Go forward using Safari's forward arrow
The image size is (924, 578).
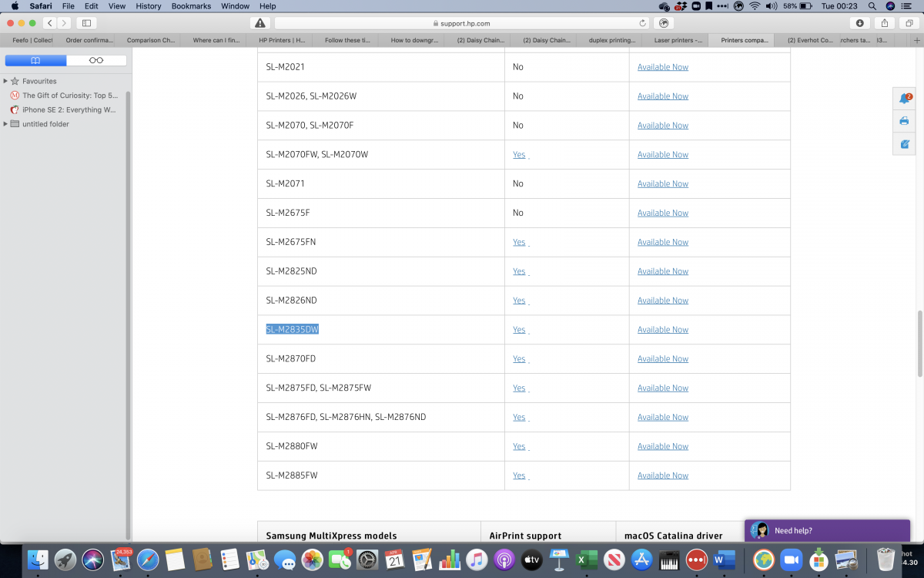(65, 23)
